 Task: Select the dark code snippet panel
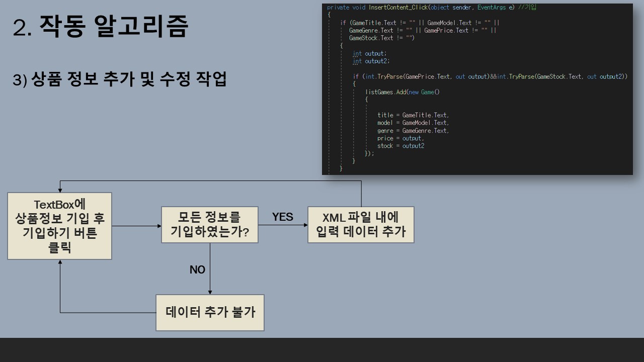pyautogui.click(x=477, y=88)
